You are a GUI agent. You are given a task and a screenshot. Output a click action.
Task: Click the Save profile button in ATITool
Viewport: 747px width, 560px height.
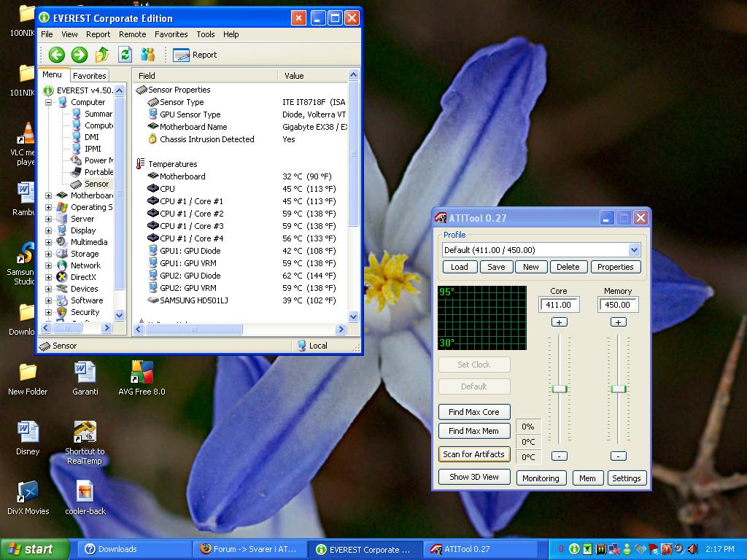[x=496, y=267]
